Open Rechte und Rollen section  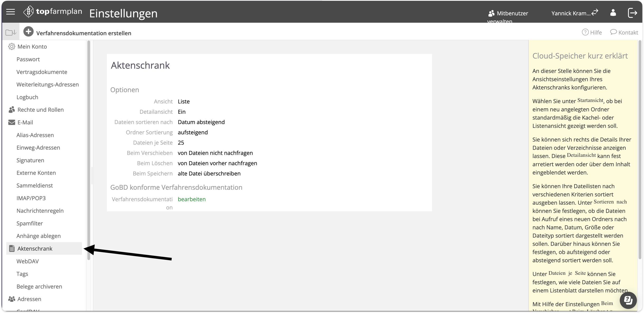point(40,110)
